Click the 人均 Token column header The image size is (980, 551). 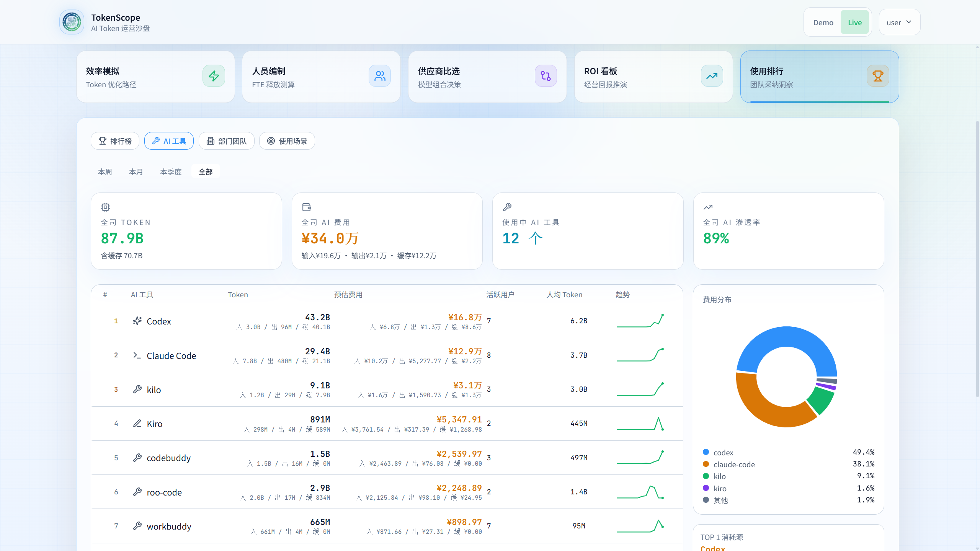click(564, 295)
